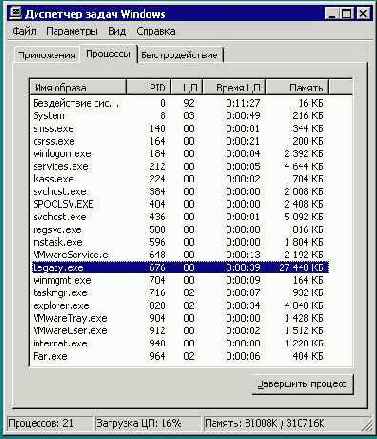
Task: Maximize the Task Manager window
Action: (346, 14)
